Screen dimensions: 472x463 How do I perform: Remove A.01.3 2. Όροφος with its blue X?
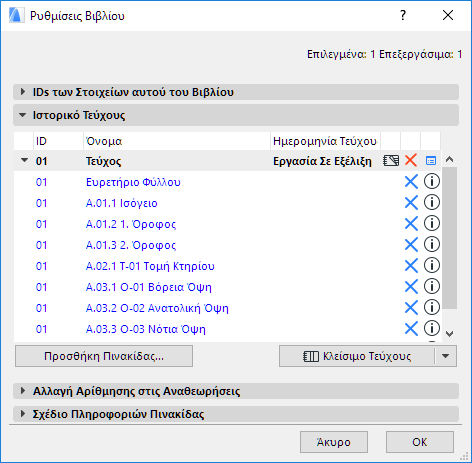pos(411,245)
